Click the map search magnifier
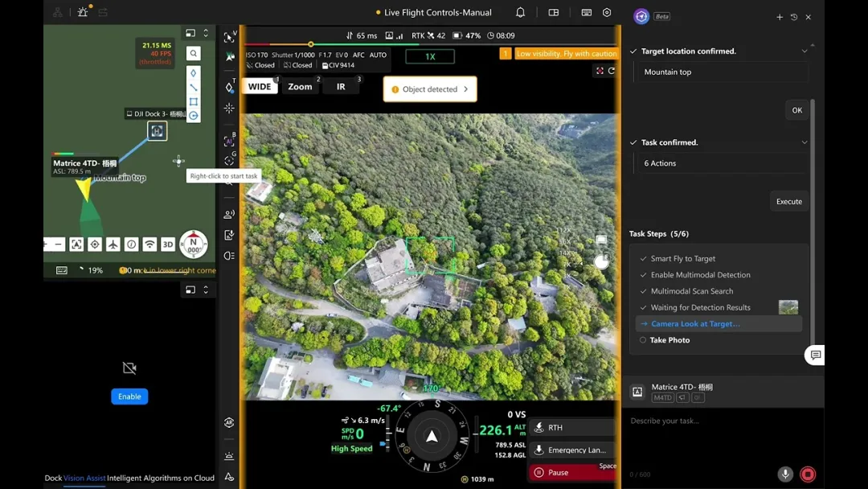Viewport: 868px width, 489px height. click(193, 53)
